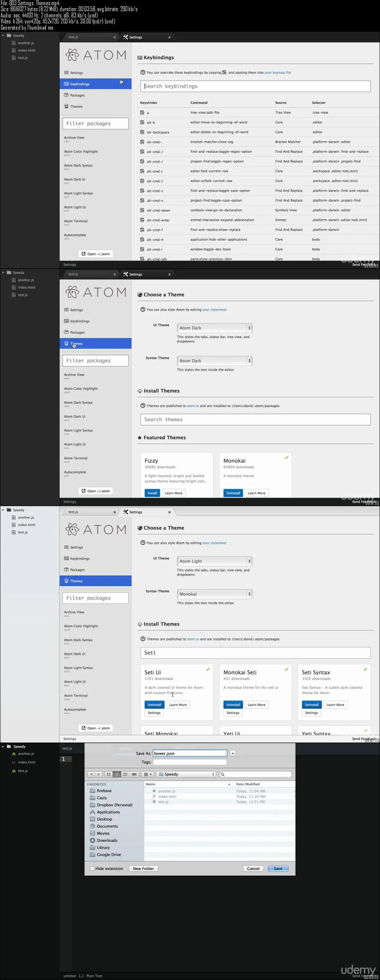Open Settings in the sidebar of the Keybindings frame
This screenshot has height=980, width=380.
[x=95, y=73]
